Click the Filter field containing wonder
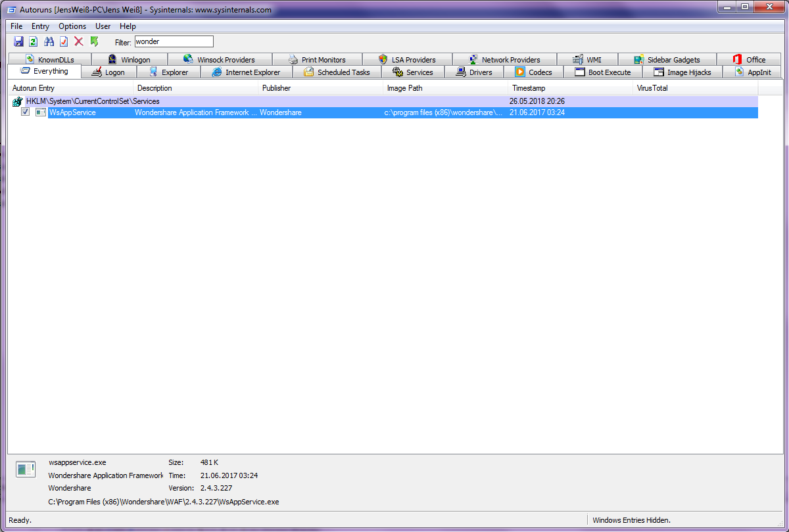 (x=174, y=41)
